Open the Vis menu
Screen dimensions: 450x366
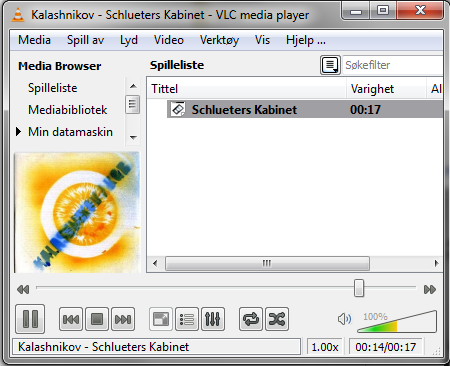[262, 40]
